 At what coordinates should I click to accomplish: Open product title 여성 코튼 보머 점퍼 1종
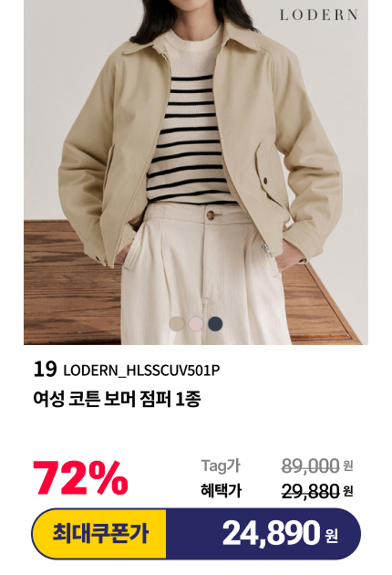click(x=117, y=400)
